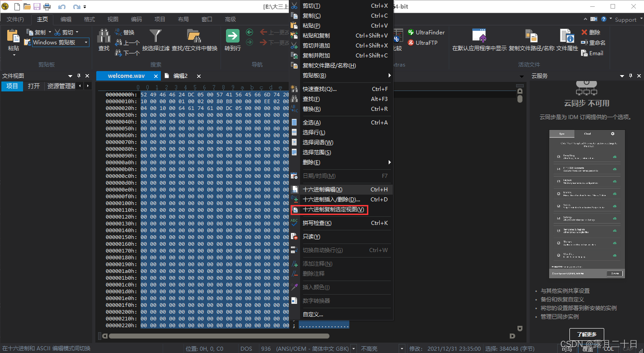Close the 云服务 panel
The image size is (644, 353).
[639, 76]
